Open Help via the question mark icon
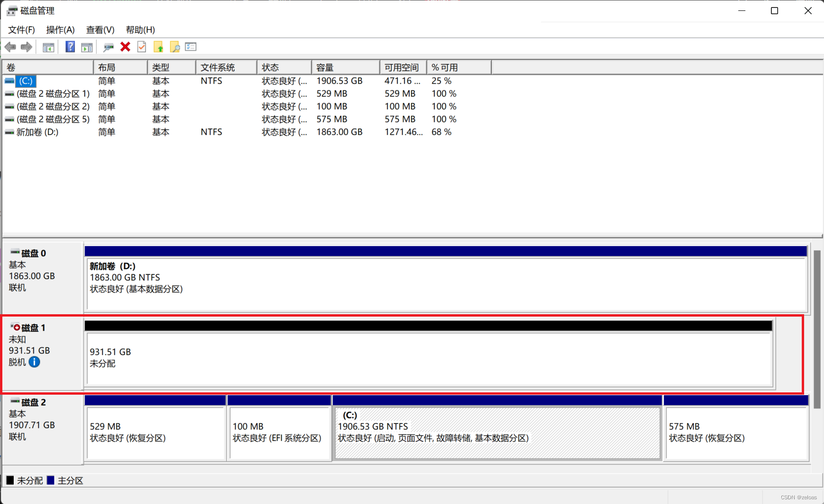The width and height of the screenshot is (824, 504). pos(70,46)
